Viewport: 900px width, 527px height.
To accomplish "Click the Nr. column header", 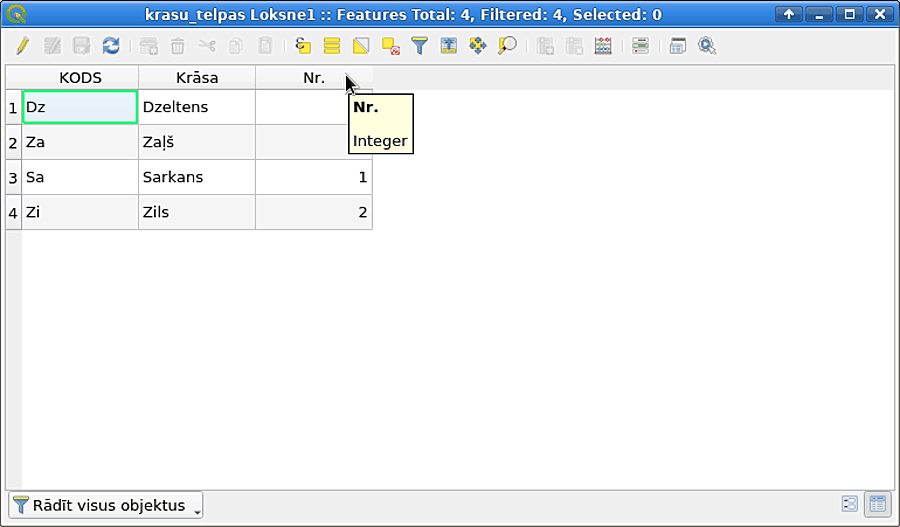I will point(314,78).
